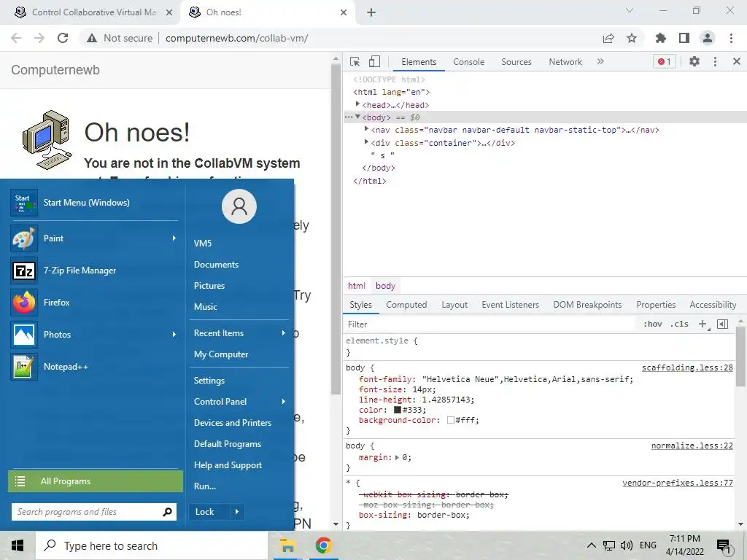Click Search programs and files box

[x=94, y=512]
